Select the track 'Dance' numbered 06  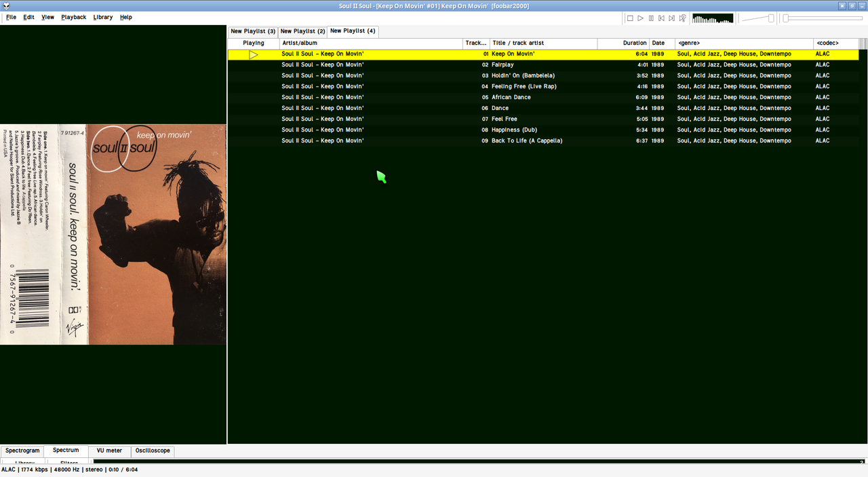tap(543, 108)
